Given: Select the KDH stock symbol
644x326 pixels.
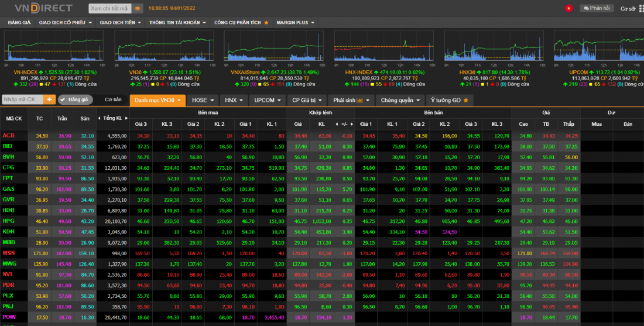Looking at the screenshot, I should click(x=9, y=232).
